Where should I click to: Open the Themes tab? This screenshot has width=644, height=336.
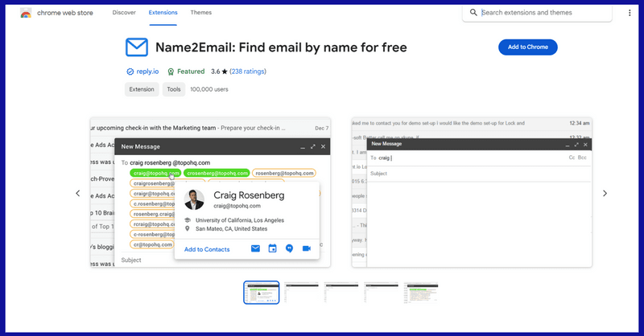(x=201, y=13)
